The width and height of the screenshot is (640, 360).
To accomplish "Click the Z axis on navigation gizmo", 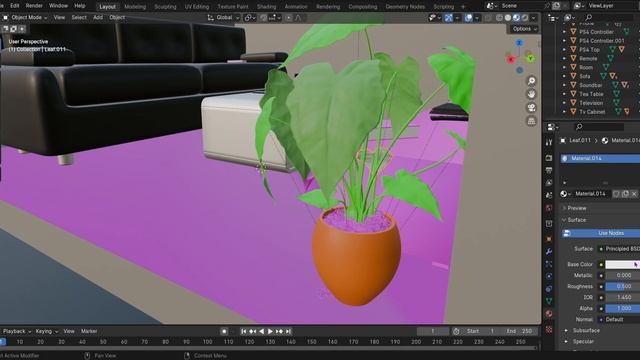I will pos(519,43).
